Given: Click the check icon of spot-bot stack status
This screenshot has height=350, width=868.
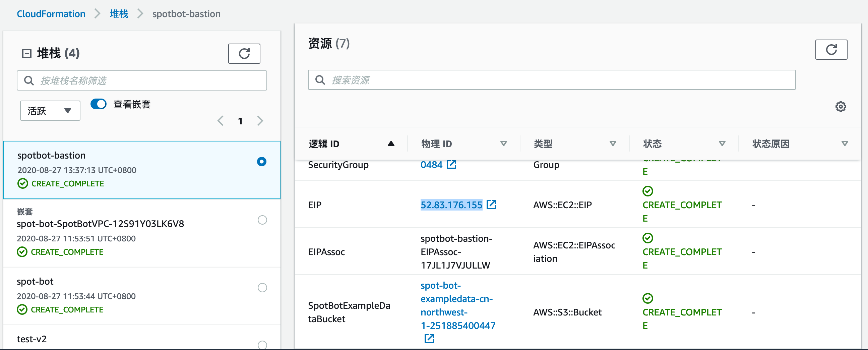Looking at the screenshot, I should click(x=22, y=309).
